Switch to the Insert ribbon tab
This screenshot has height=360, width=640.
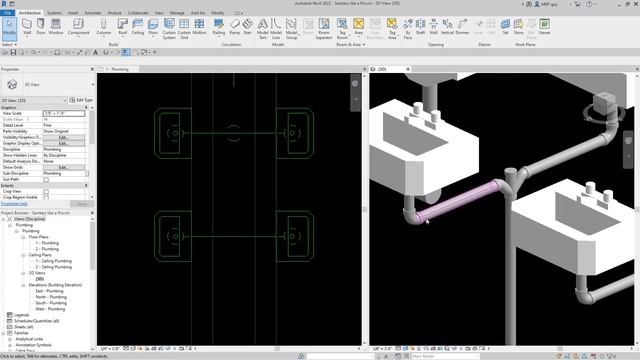pos(73,13)
